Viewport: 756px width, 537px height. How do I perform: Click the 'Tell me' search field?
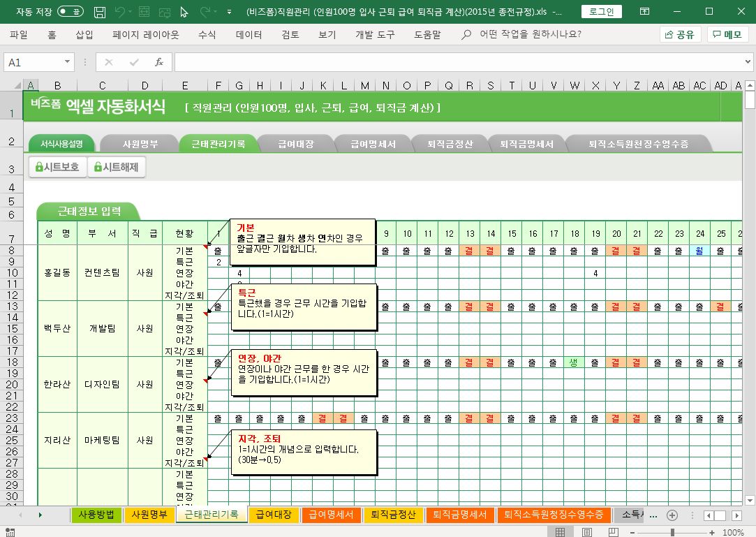pyautogui.click(x=531, y=34)
